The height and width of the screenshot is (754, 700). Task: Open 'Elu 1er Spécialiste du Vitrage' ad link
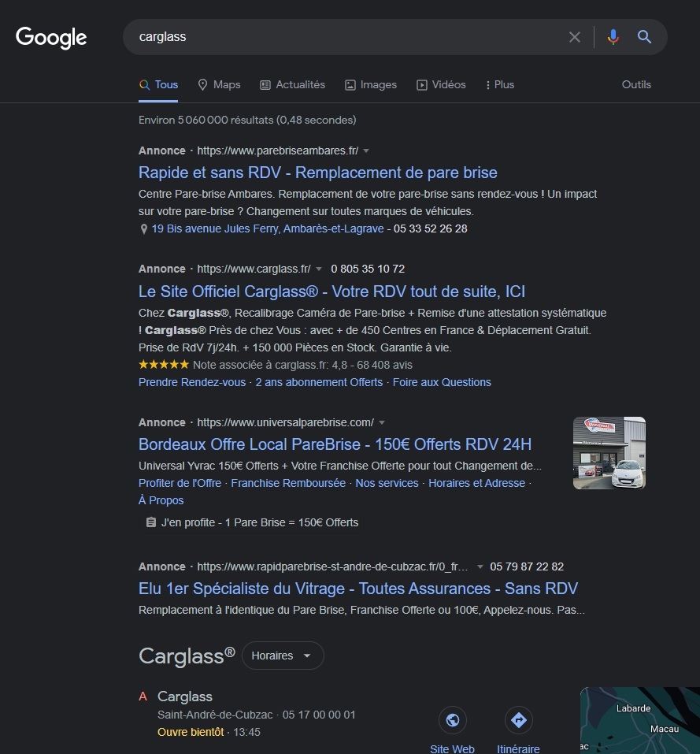(x=358, y=589)
